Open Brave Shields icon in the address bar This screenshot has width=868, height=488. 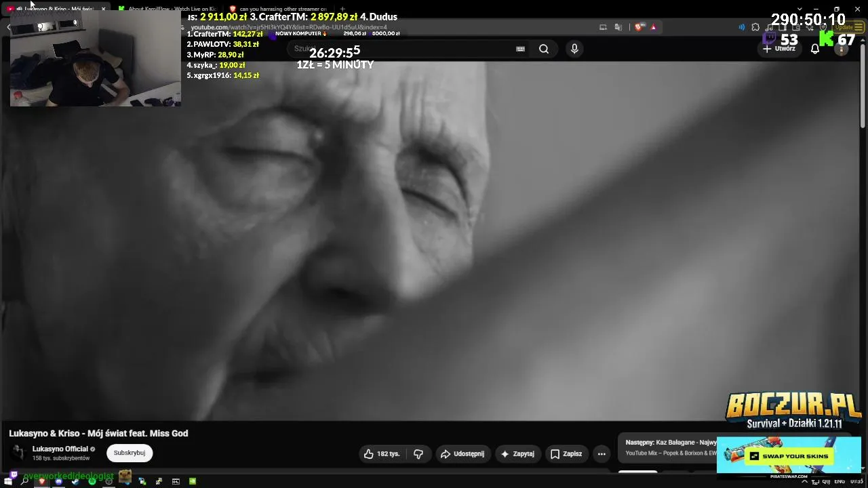(x=638, y=27)
